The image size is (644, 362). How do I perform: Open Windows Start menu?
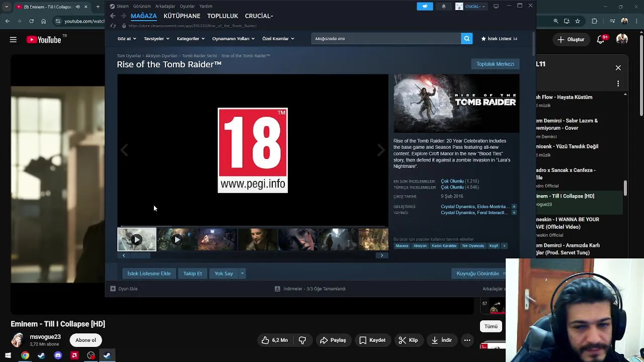(8, 356)
